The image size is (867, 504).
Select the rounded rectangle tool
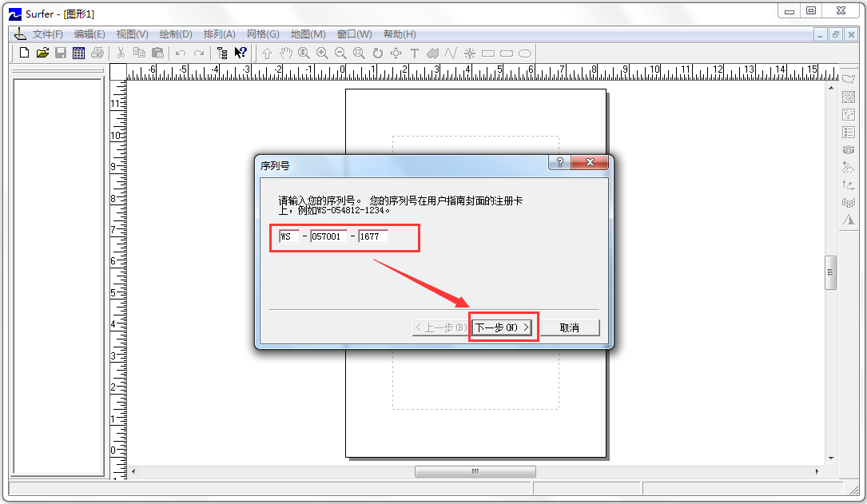click(x=507, y=54)
